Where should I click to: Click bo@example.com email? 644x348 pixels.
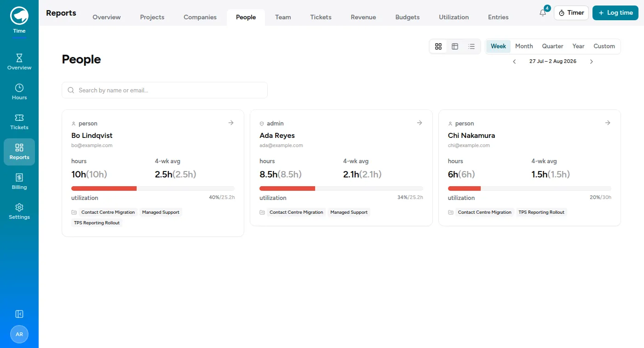pos(92,145)
